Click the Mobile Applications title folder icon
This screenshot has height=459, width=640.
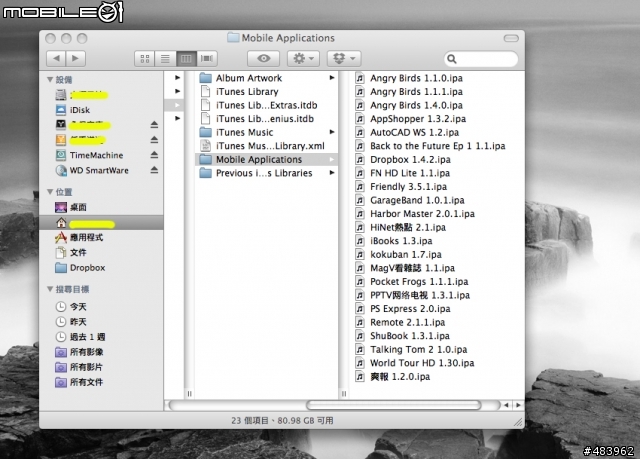coord(233,38)
